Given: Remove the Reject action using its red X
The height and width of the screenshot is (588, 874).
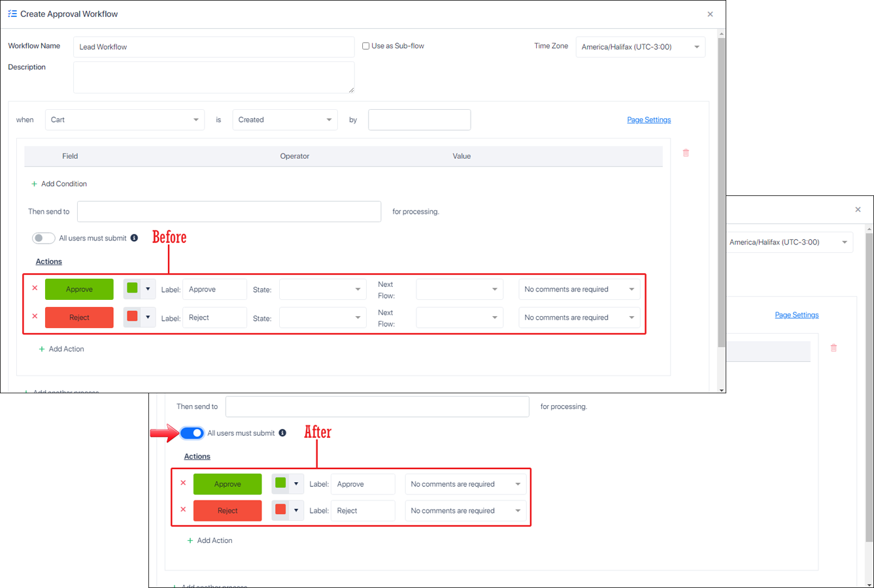Looking at the screenshot, I should tap(35, 316).
